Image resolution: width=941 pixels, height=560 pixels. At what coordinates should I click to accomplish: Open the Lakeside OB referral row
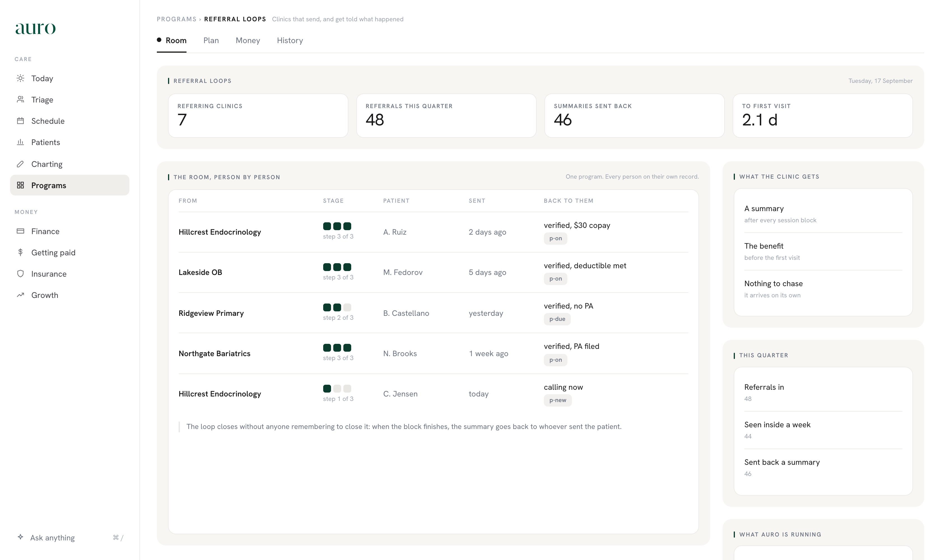point(433,272)
